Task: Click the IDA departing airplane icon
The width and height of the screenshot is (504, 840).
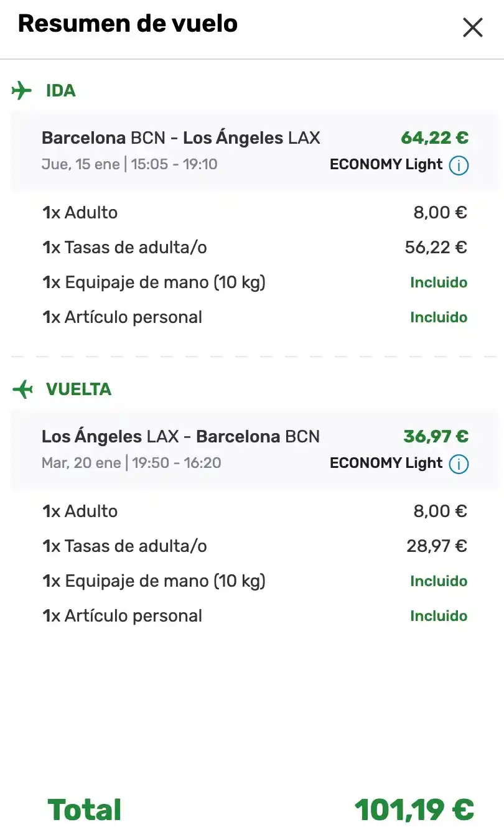Action: click(22, 90)
